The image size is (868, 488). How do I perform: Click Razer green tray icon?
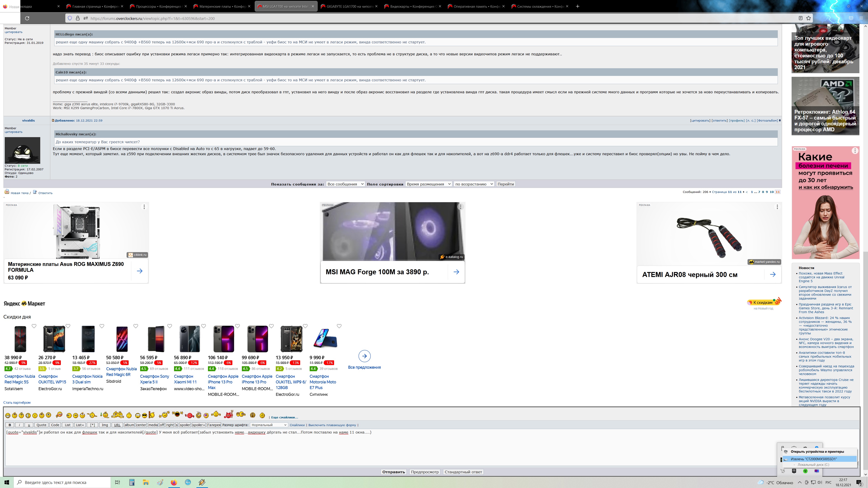click(x=805, y=471)
